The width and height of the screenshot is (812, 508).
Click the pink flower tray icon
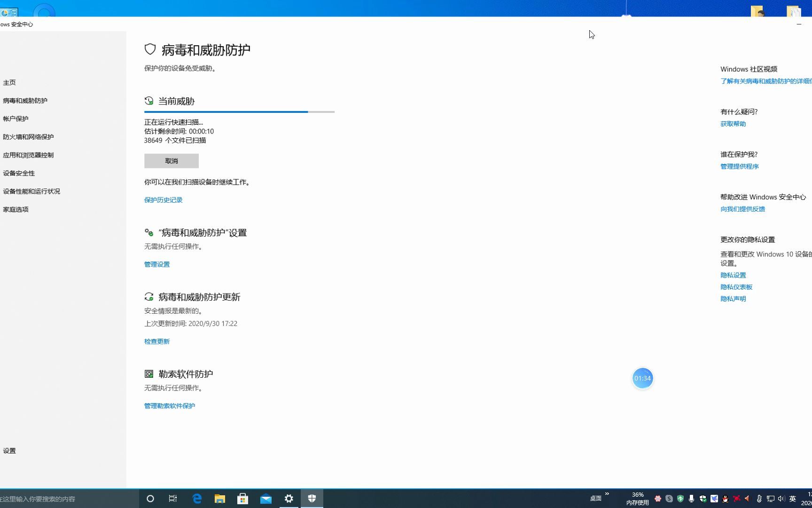coord(658,499)
